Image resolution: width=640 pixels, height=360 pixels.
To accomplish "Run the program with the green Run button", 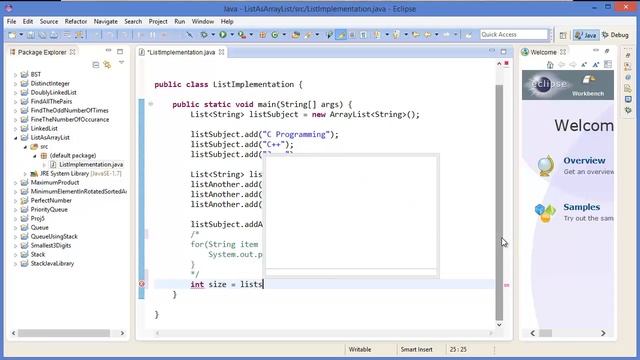I will (x=223, y=35).
